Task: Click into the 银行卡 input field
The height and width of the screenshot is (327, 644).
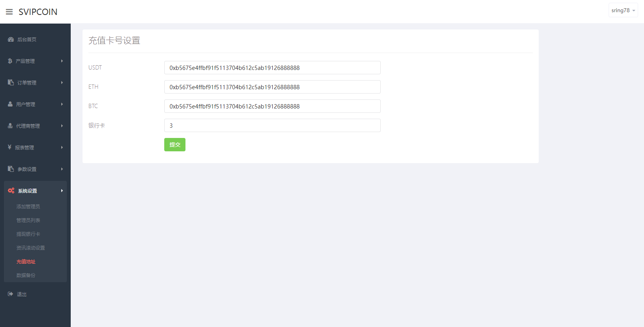Action: [x=272, y=125]
